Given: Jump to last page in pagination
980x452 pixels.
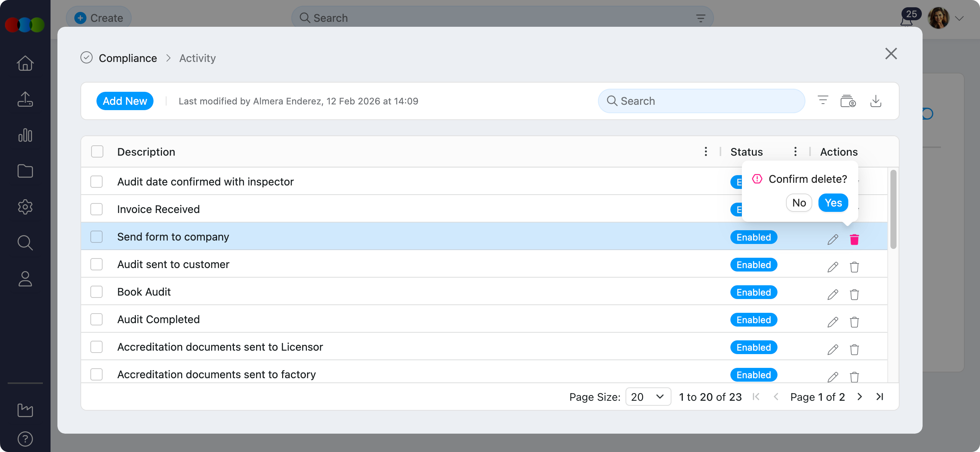Looking at the screenshot, I should click(880, 397).
